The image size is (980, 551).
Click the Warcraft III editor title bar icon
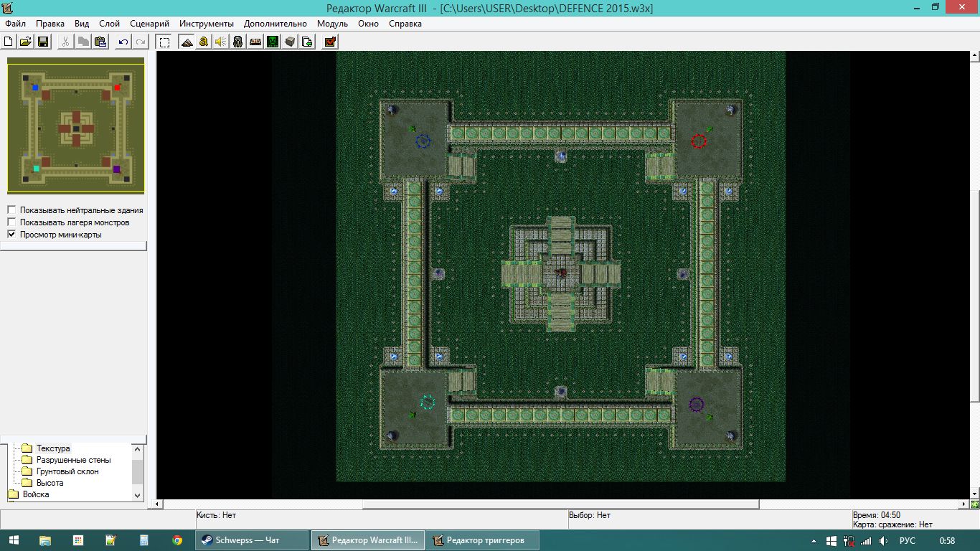[x=9, y=8]
